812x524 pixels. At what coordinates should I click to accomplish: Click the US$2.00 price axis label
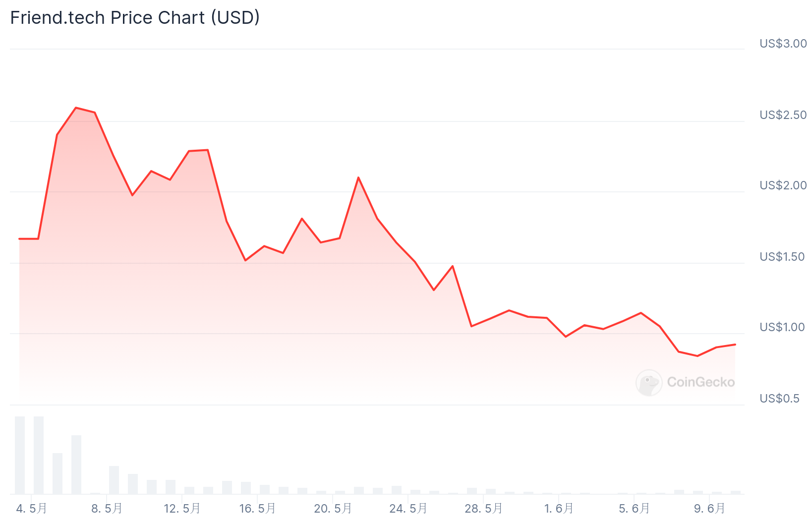pyautogui.click(x=783, y=185)
